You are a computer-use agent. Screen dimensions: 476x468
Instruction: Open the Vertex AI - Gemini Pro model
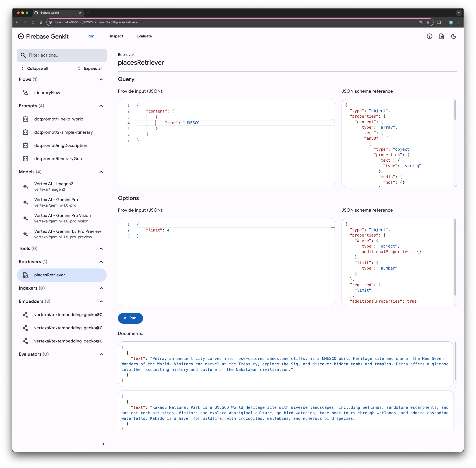click(x=62, y=202)
